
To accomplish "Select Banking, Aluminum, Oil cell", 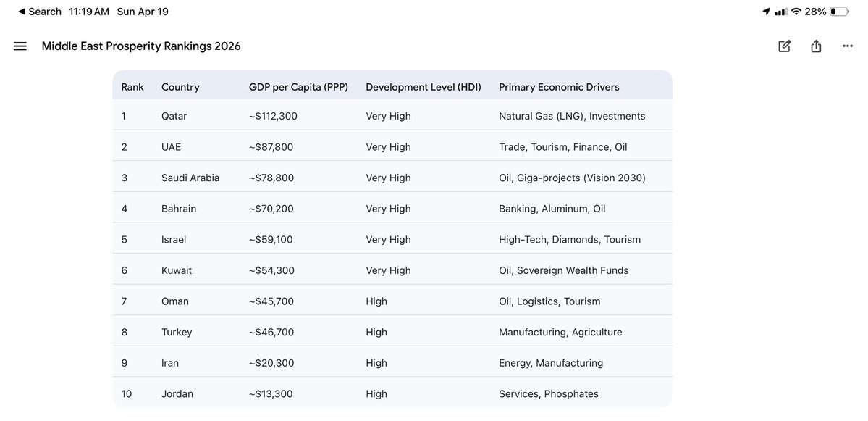I will coord(552,209).
